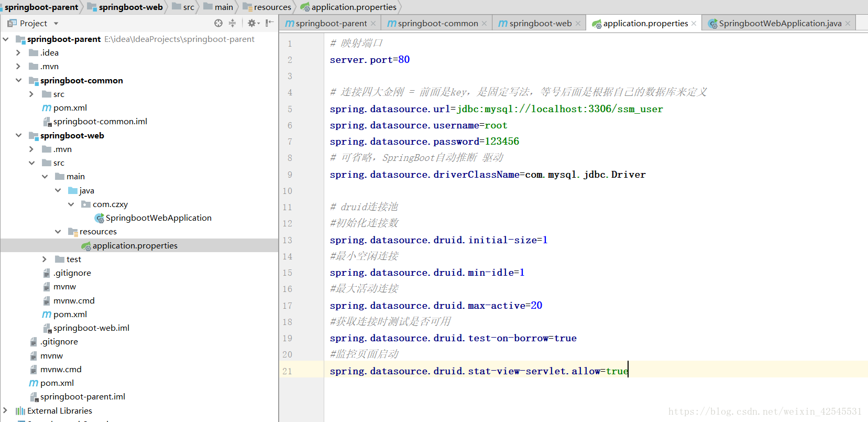Collapse the springboot-parent root node
868x422 pixels.
[6, 39]
